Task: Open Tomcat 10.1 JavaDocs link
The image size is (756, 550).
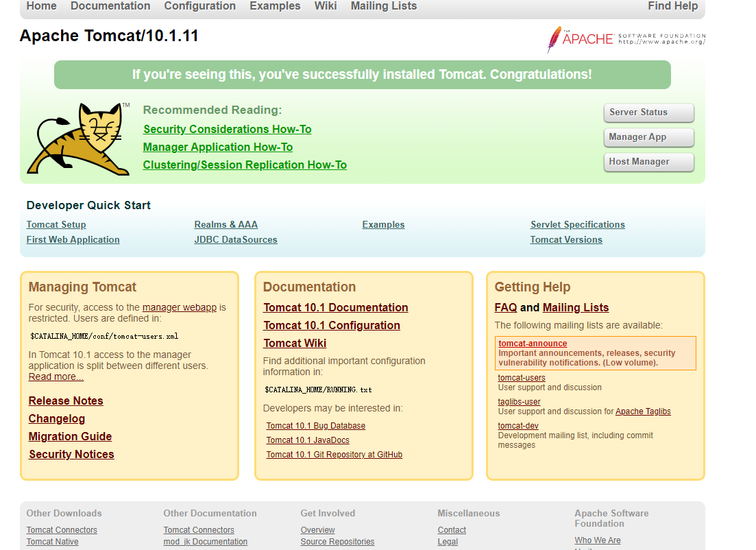Action: coord(308,440)
